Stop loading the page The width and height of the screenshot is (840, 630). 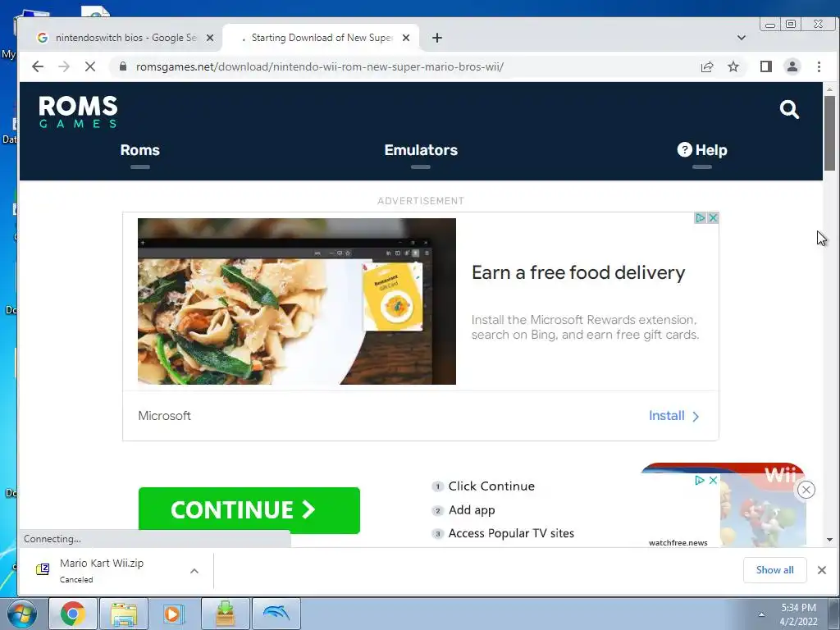pyautogui.click(x=90, y=67)
